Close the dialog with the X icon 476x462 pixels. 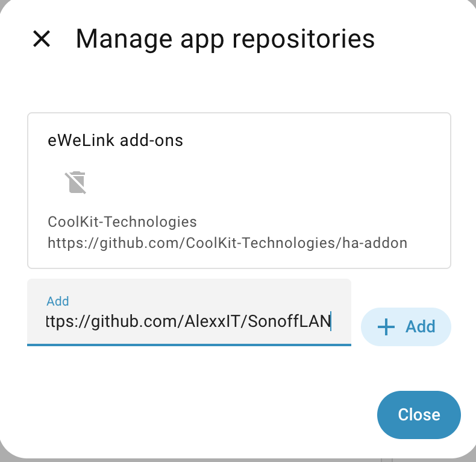pos(42,39)
